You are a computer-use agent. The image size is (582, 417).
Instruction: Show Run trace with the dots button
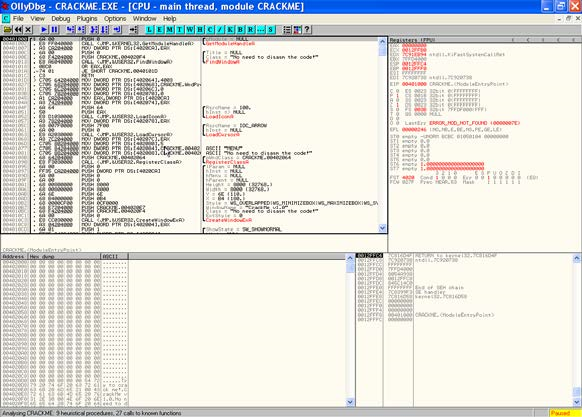261,30
